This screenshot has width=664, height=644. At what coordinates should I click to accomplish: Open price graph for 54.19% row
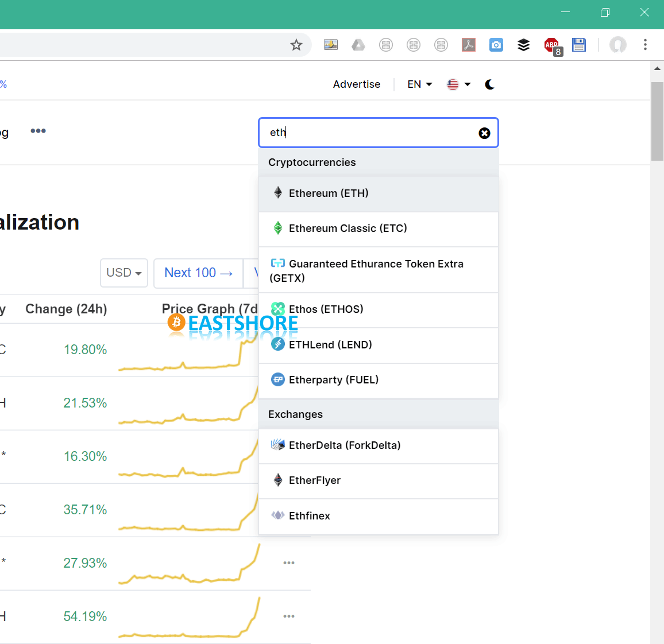[x=190, y=617]
